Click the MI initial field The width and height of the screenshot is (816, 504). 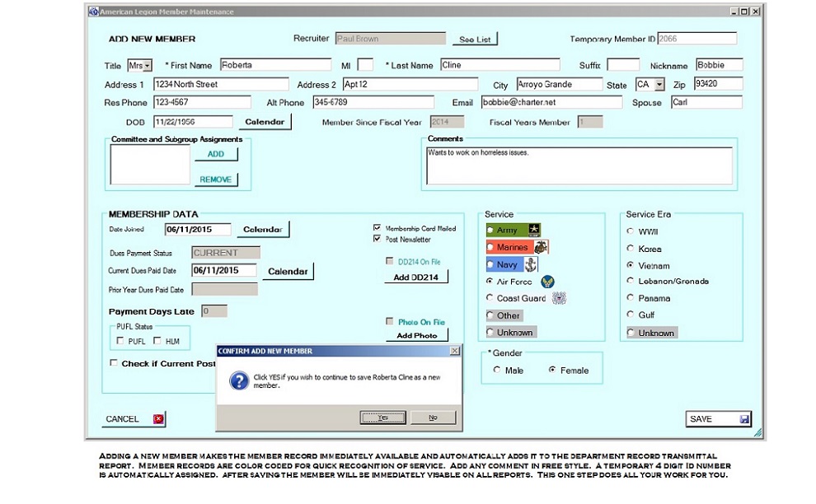point(365,65)
